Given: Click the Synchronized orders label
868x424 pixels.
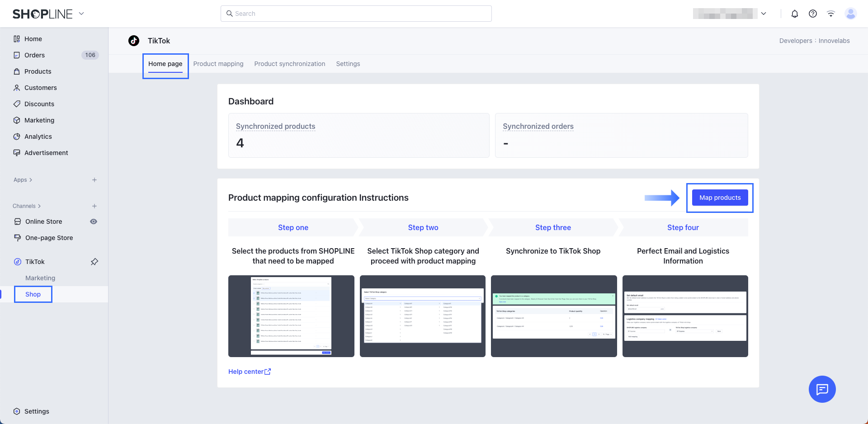Looking at the screenshot, I should 538,127.
